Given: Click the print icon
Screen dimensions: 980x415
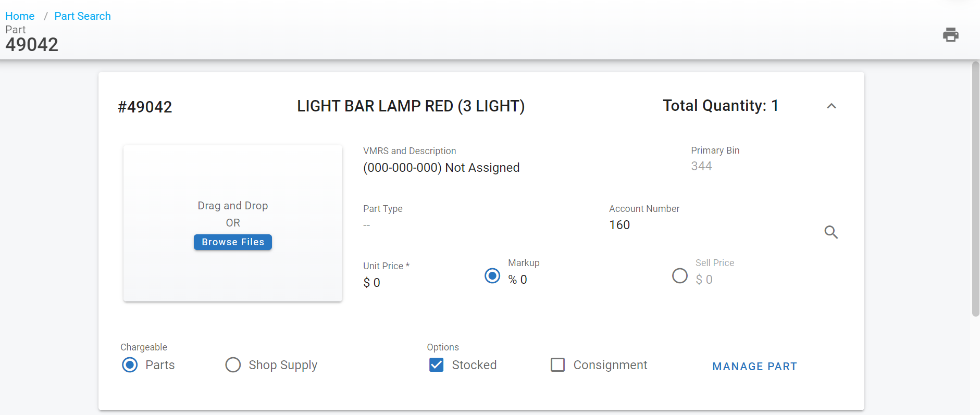Looking at the screenshot, I should click(950, 35).
